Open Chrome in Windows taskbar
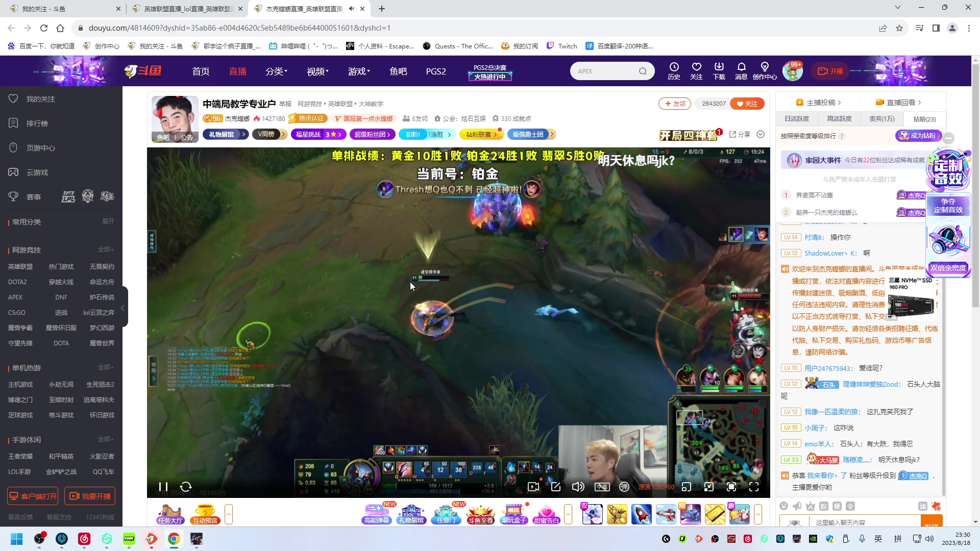 174,539
